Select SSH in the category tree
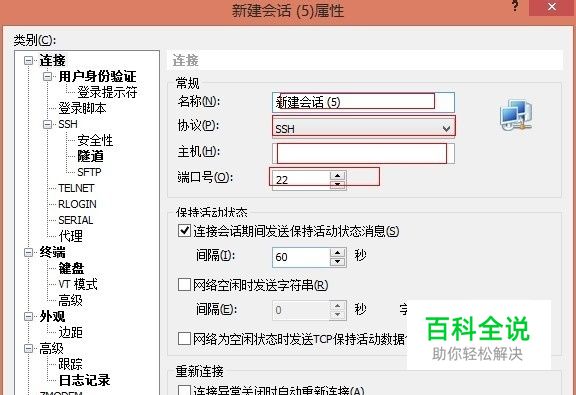This screenshot has height=395, width=576. click(x=68, y=124)
